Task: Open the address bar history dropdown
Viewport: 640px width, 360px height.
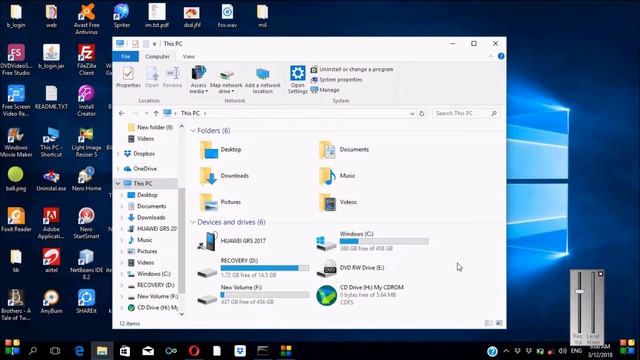Action: [412, 113]
